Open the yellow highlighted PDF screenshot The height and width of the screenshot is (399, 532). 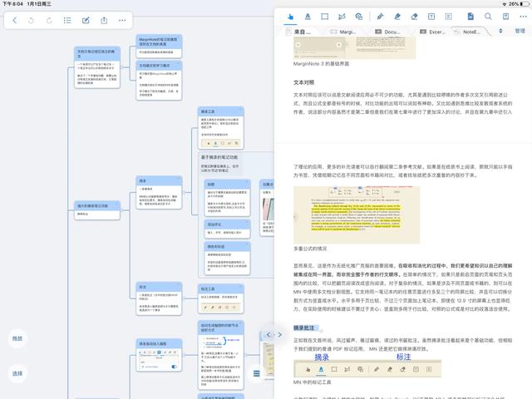pyautogui.click(x=357, y=214)
